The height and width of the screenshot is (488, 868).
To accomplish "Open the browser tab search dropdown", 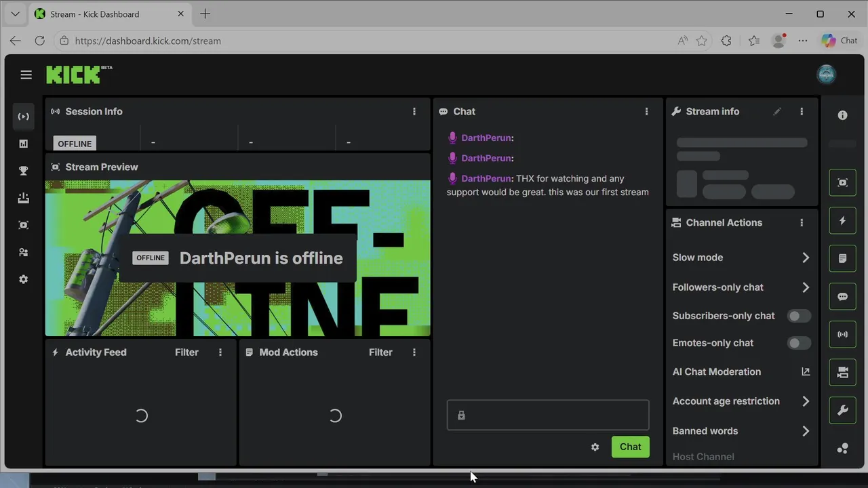I will (x=14, y=14).
